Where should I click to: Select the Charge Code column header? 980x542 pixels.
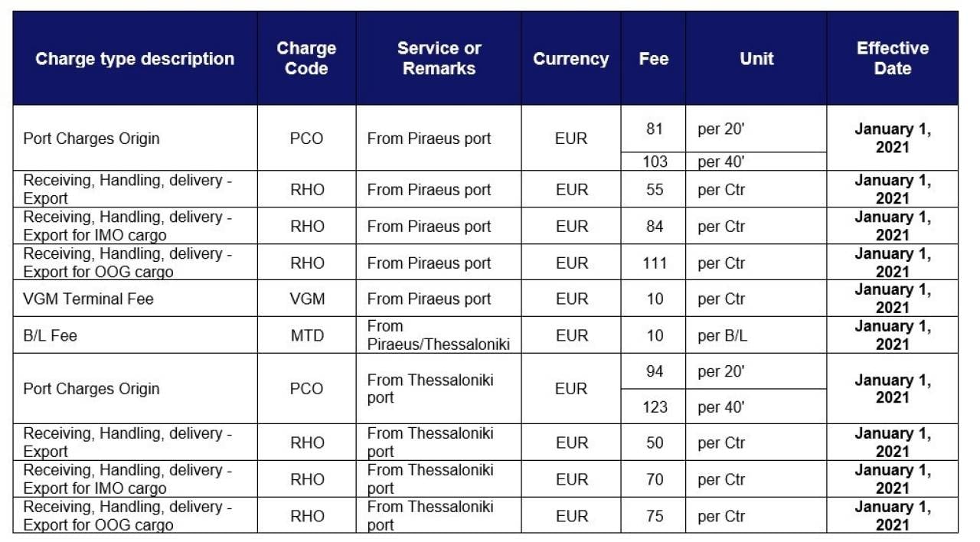(x=306, y=59)
